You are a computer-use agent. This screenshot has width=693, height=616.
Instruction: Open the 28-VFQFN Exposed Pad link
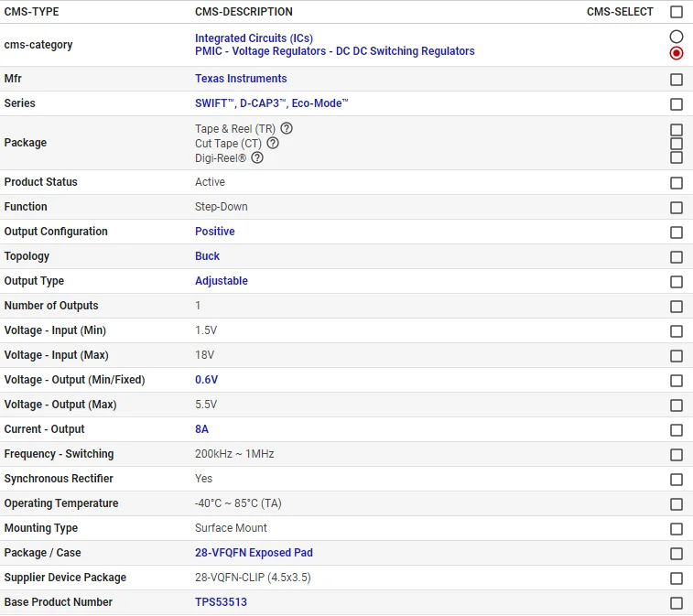pos(254,553)
